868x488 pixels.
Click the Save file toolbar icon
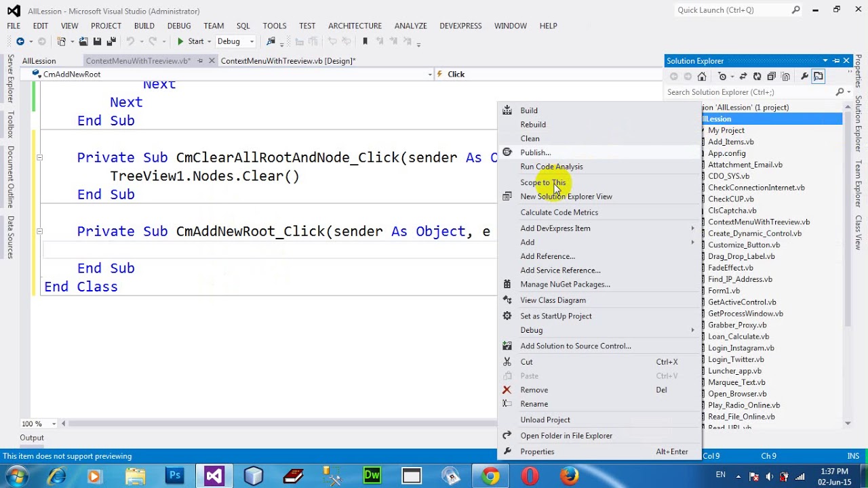pos(97,41)
